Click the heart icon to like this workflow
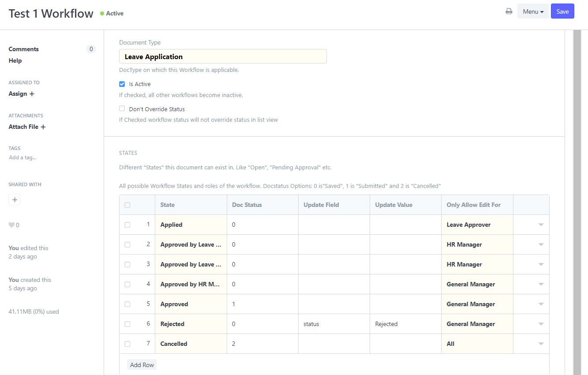 click(x=11, y=225)
